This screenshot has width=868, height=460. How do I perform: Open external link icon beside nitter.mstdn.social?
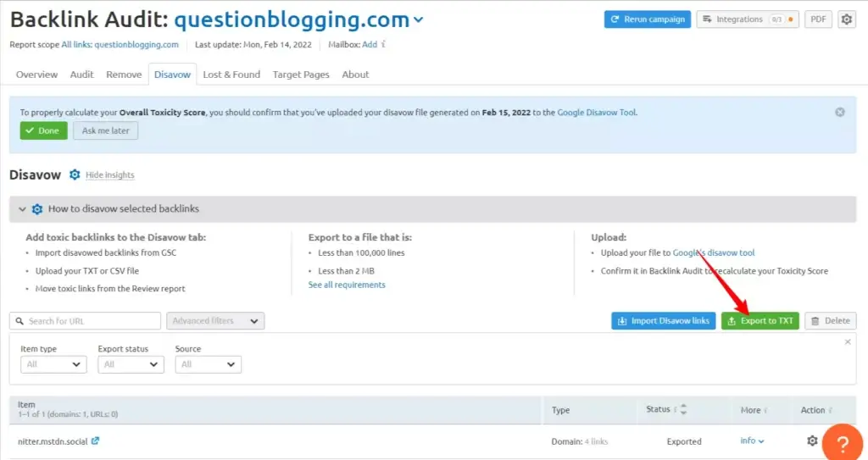coord(95,441)
